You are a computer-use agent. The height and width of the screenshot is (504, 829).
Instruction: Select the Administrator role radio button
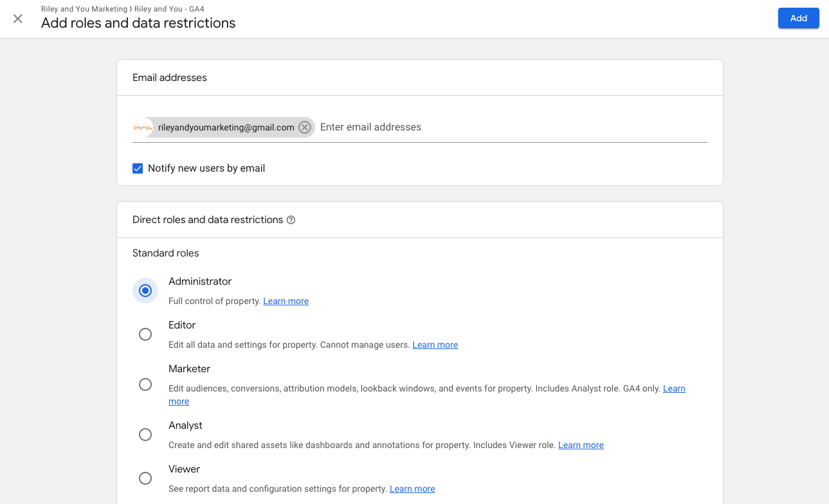pyautogui.click(x=145, y=291)
